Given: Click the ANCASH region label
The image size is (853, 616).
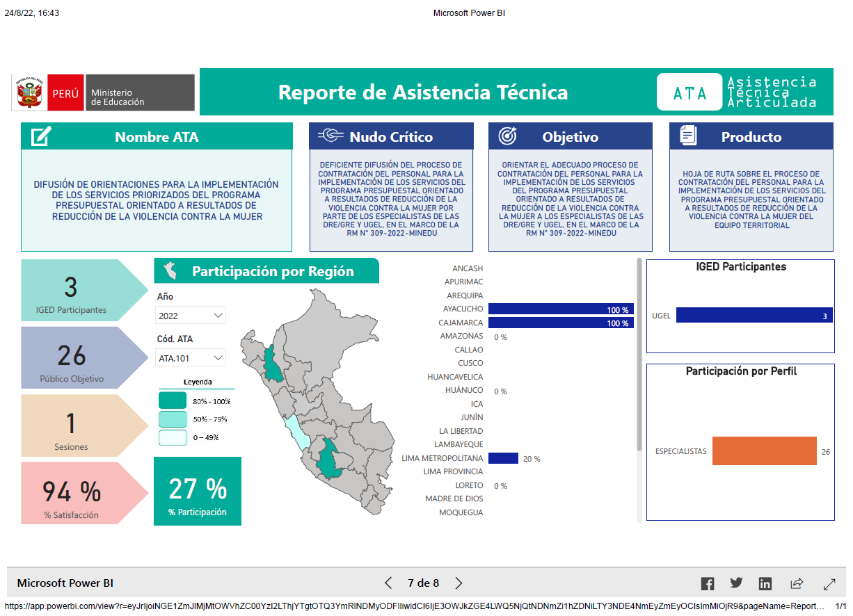Looking at the screenshot, I should tap(468, 268).
